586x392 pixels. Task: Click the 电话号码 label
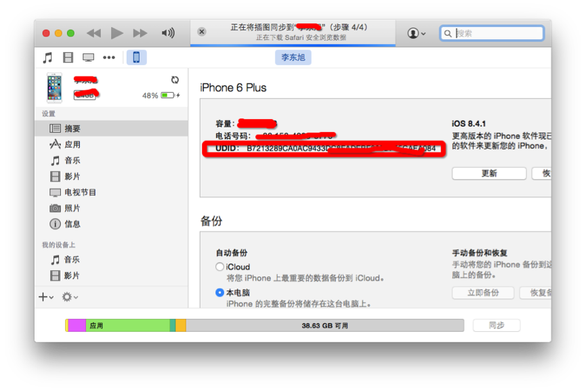coord(233,136)
